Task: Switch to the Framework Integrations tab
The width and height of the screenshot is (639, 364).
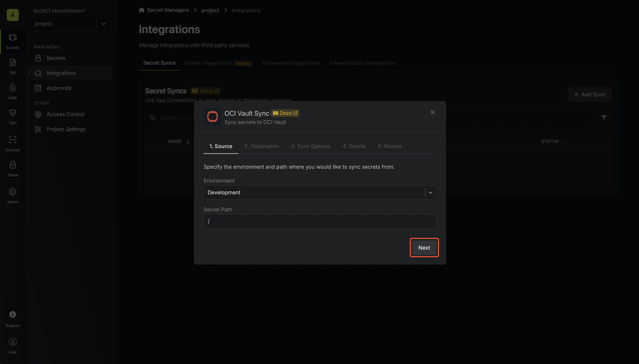Action: [291, 63]
